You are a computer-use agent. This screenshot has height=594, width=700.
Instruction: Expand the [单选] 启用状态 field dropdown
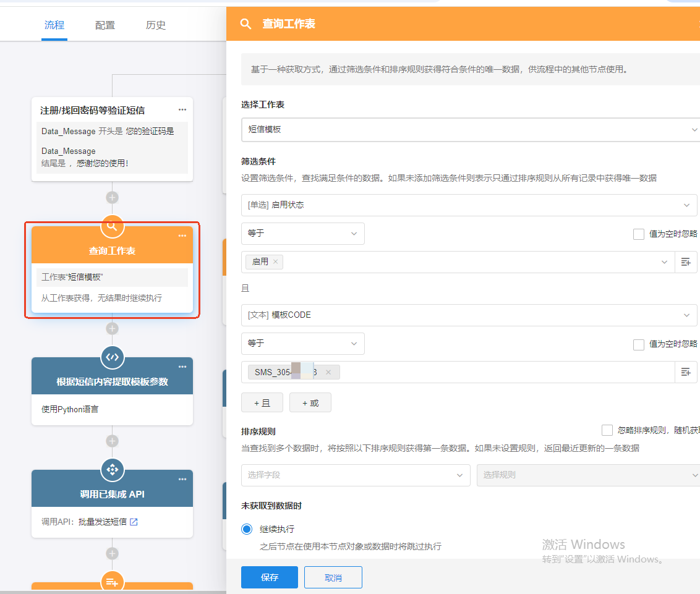point(469,205)
